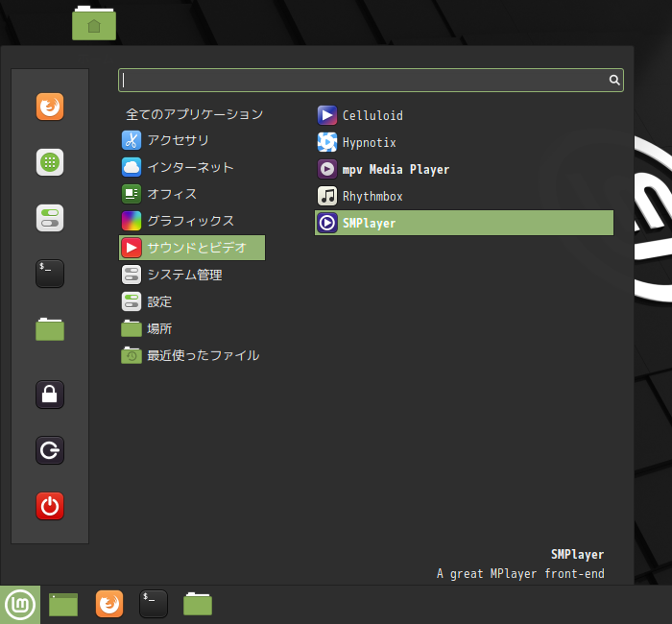Click Show Desktop in the taskbar
Image resolution: width=672 pixels, height=624 pixels.
tap(63, 605)
